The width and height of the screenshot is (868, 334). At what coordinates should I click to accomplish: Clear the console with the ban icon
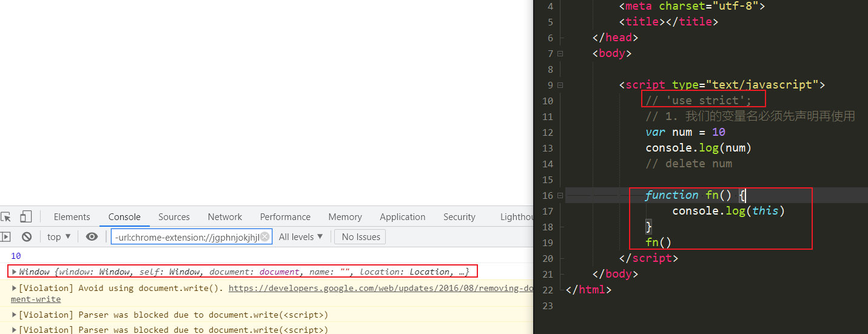(27, 237)
